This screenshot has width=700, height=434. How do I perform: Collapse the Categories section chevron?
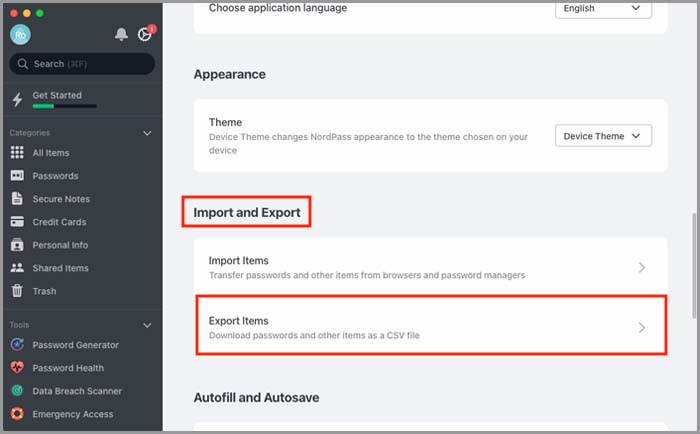pyautogui.click(x=147, y=133)
